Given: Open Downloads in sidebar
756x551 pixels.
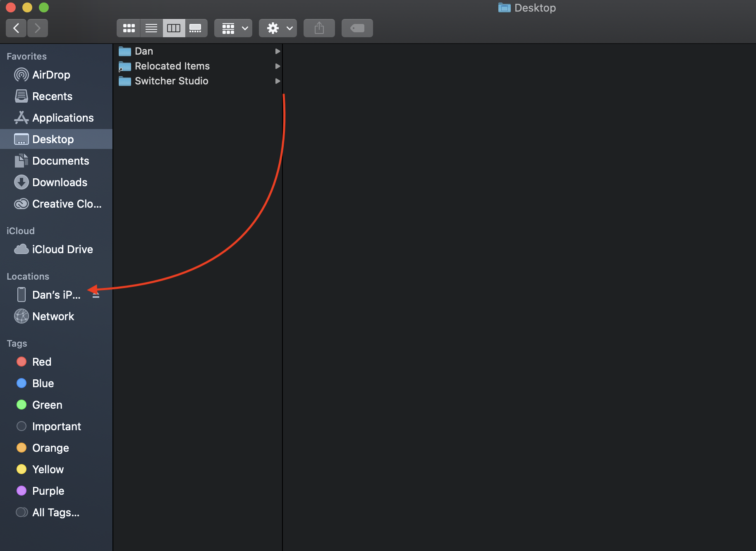Looking at the screenshot, I should pyautogui.click(x=56, y=182).
